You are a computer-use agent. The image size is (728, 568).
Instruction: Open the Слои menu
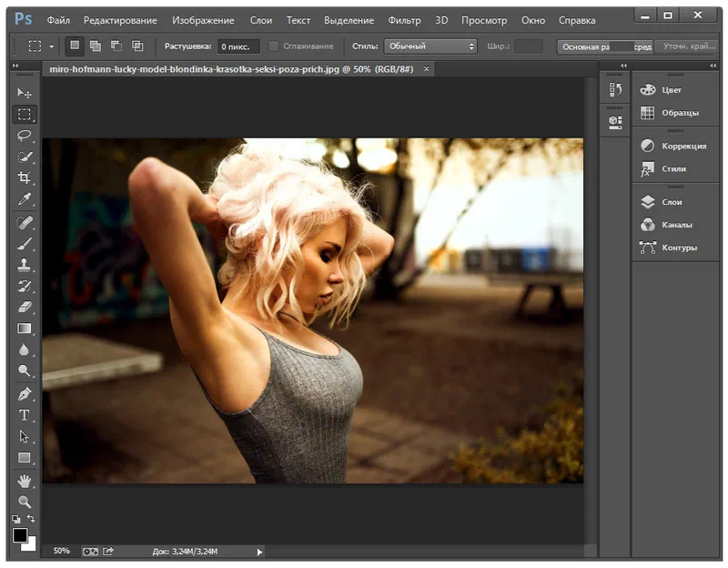[261, 20]
